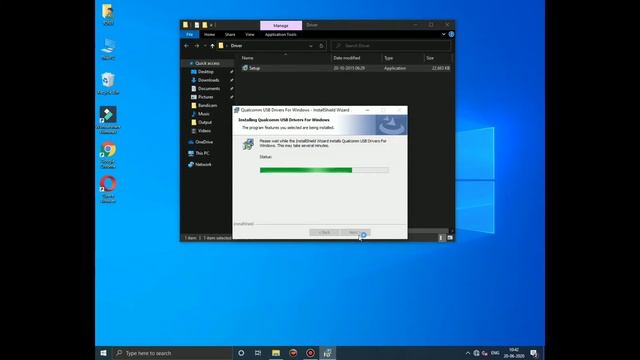The image size is (640, 360).
Task: Select This PC in the navigation pane
Action: (202, 153)
